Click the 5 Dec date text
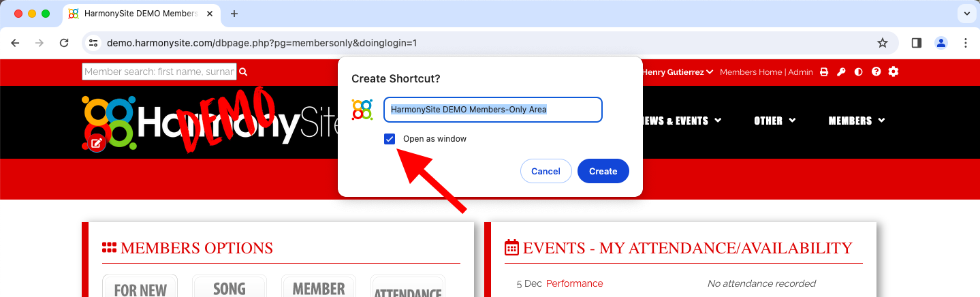980x297 pixels. tap(529, 284)
